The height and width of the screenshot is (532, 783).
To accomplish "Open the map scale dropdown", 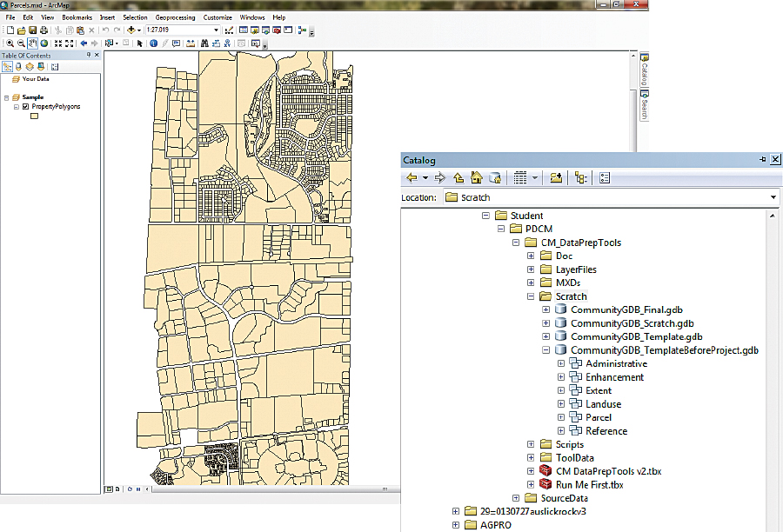I will pos(217,30).
